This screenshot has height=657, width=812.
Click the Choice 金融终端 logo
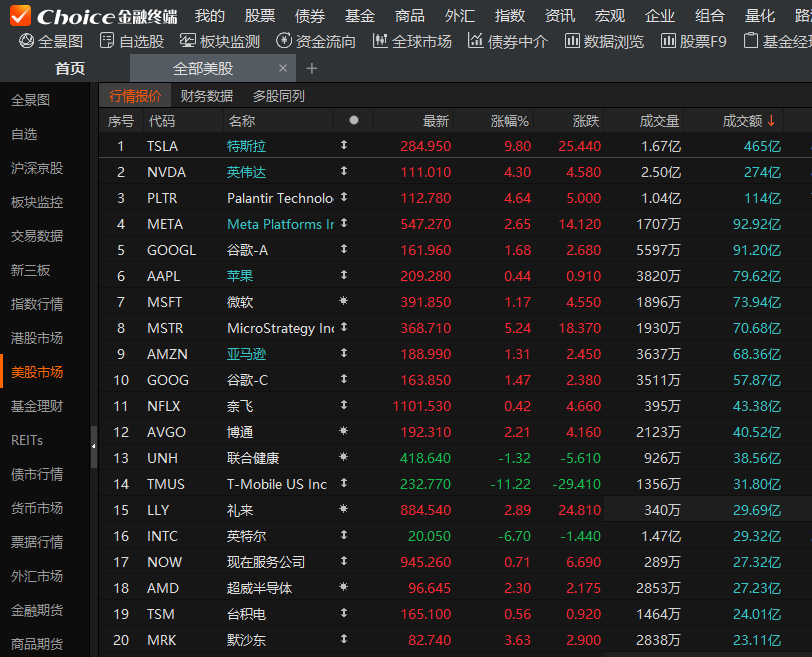[x=92, y=15]
